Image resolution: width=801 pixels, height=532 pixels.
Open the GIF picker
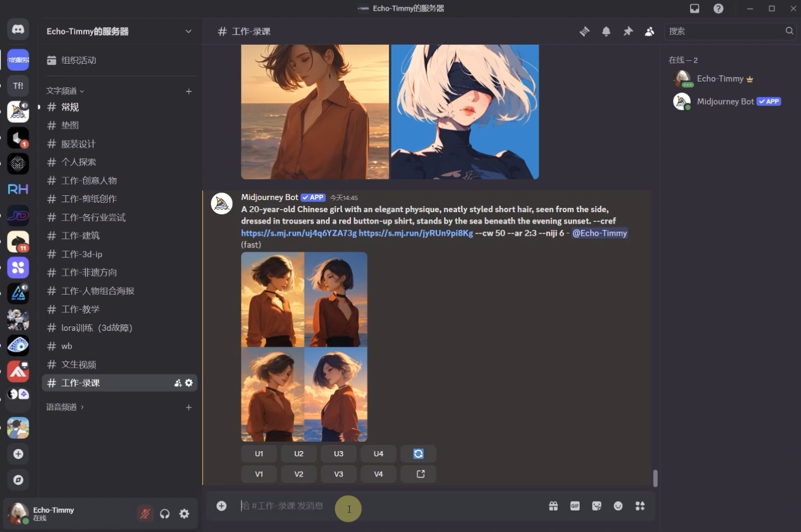pos(575,506)
